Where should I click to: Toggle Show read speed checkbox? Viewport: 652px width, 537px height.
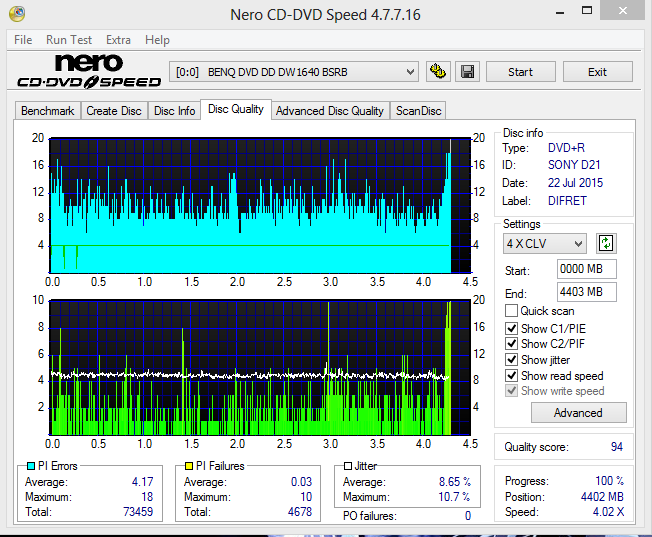511,376
